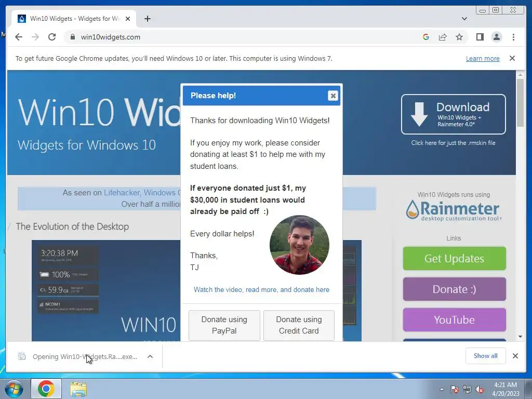Viewport: 532px width, 399px height.
Task: Click the Get Updates button
Action: click(x=454, y=259)
